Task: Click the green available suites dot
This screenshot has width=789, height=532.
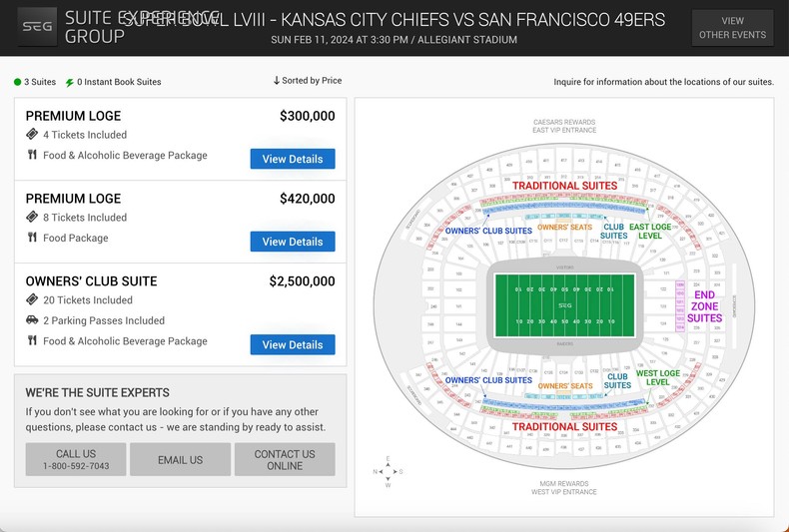Action: pos(18,82)
